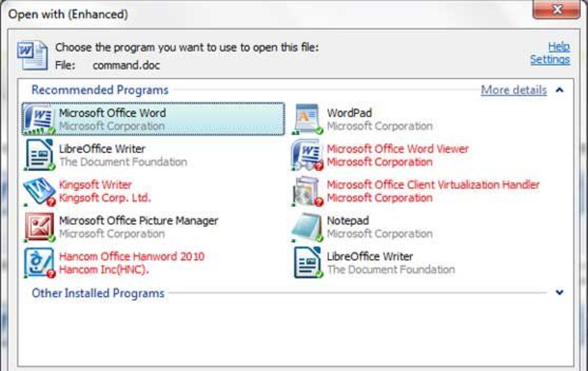The image size is (588, 371).
Task: Click Kingsoft Corp. Ltd. publisher text
Action: 105,198
